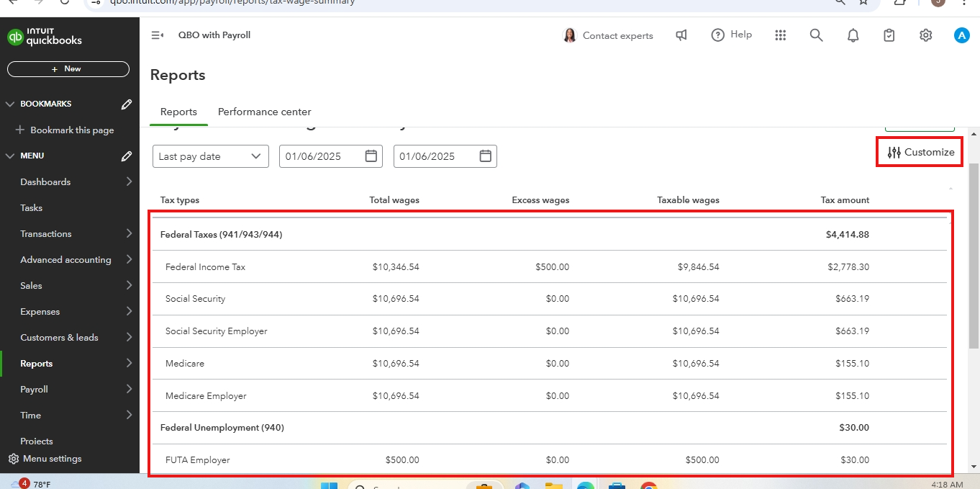Click the Medicare Employer row label
Screen dimensions: 980x489
[206, 396]
